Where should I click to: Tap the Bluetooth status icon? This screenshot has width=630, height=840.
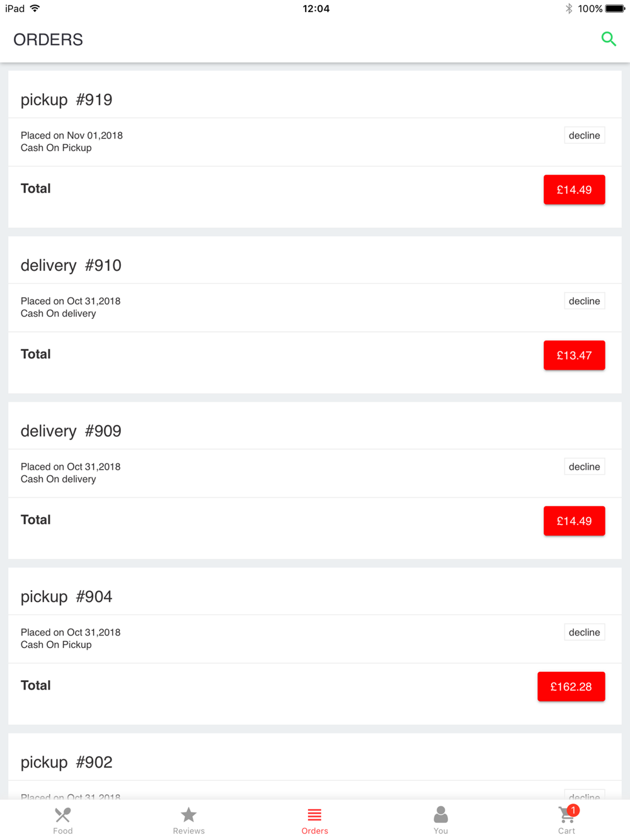pos(569,9)
